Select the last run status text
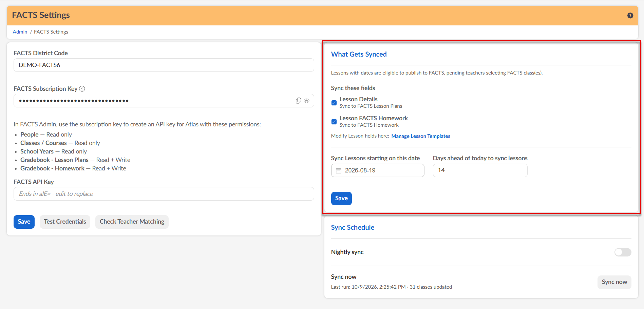The image size is (644, 309). pos(391,287)
